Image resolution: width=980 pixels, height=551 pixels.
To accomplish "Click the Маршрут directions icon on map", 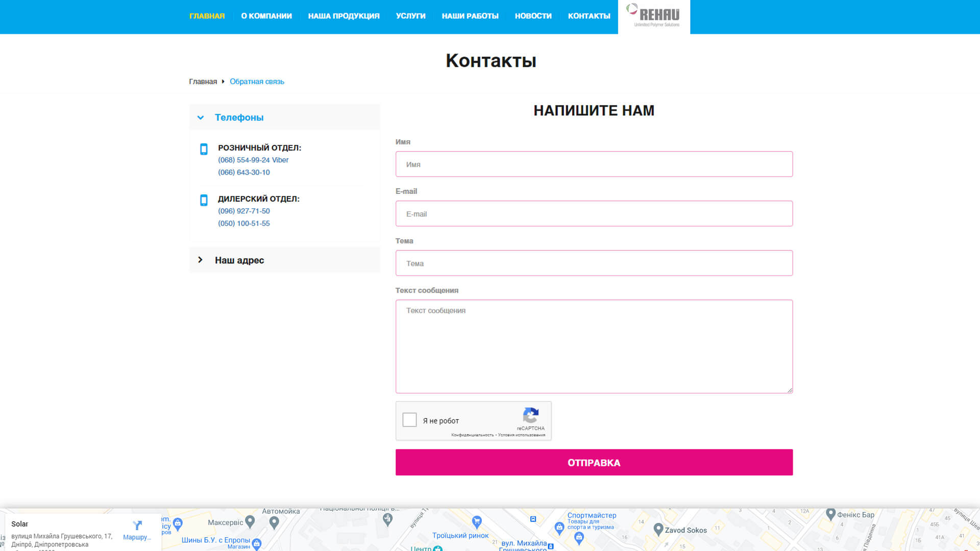I will (137, 525).
